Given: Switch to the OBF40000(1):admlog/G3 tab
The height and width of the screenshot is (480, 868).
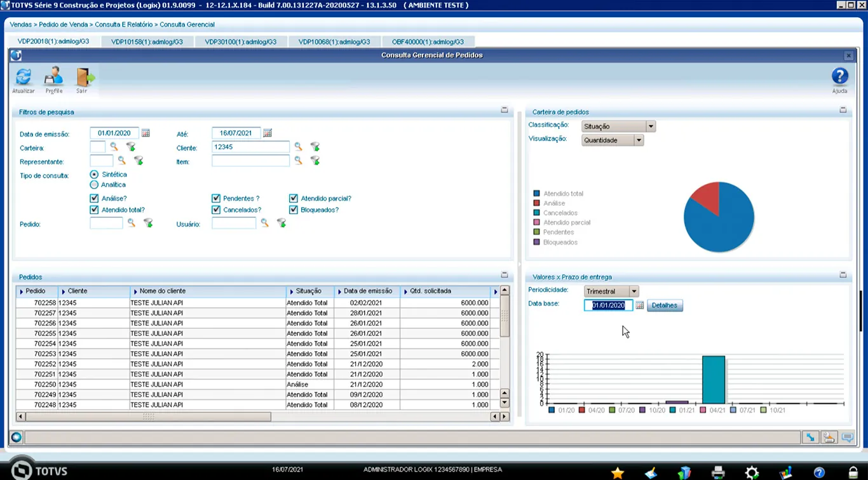Looking at the screenshot, I should click(428, 42).
